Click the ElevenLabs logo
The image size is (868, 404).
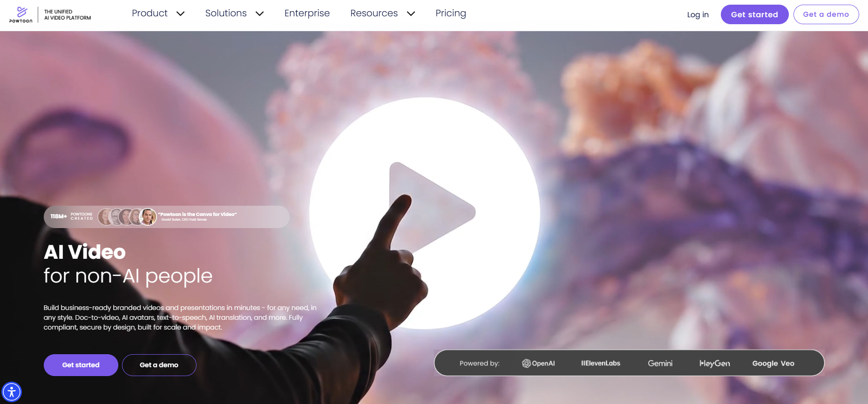601,364
